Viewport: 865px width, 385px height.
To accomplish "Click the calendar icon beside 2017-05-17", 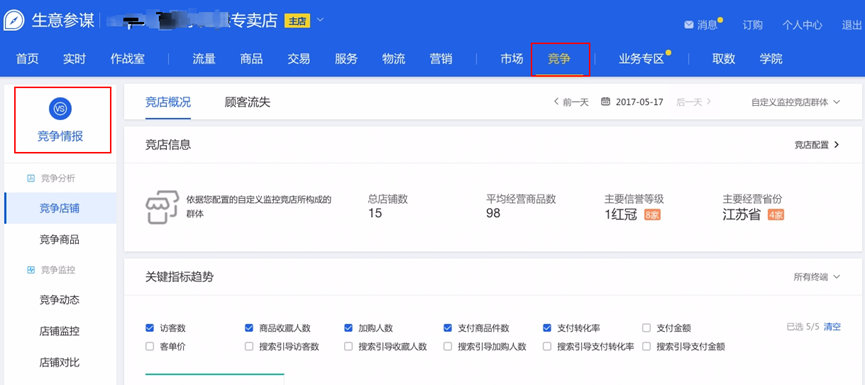I will click(605, 101).
